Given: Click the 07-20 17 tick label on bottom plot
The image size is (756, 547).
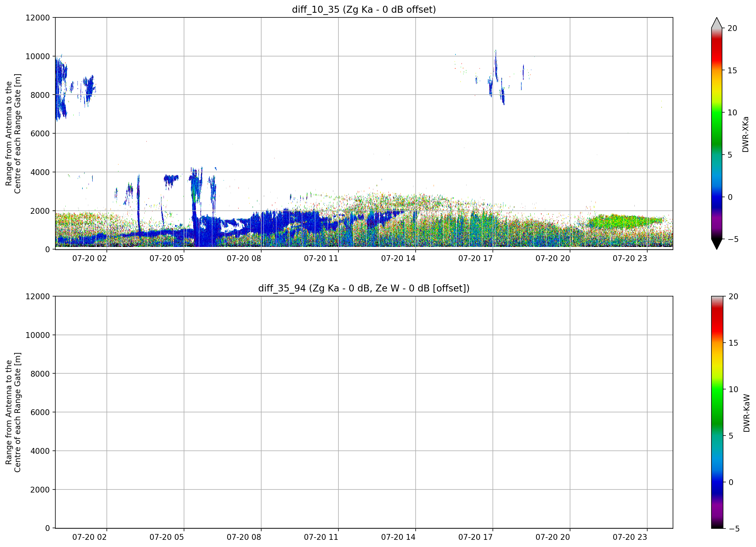Looking at the screenshot, I should 475,537.
